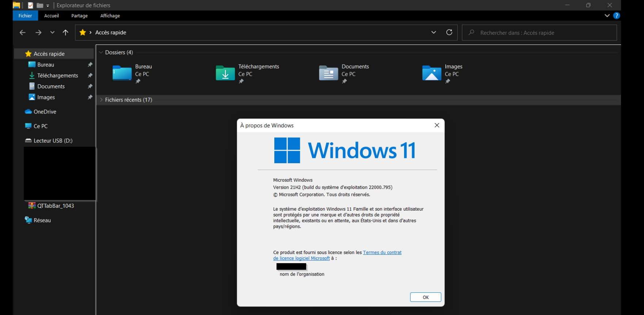The image size is (644, 315).
Task: Select Lecteur USB (D:) in sidebar
Action: click(x=53, y=141)
